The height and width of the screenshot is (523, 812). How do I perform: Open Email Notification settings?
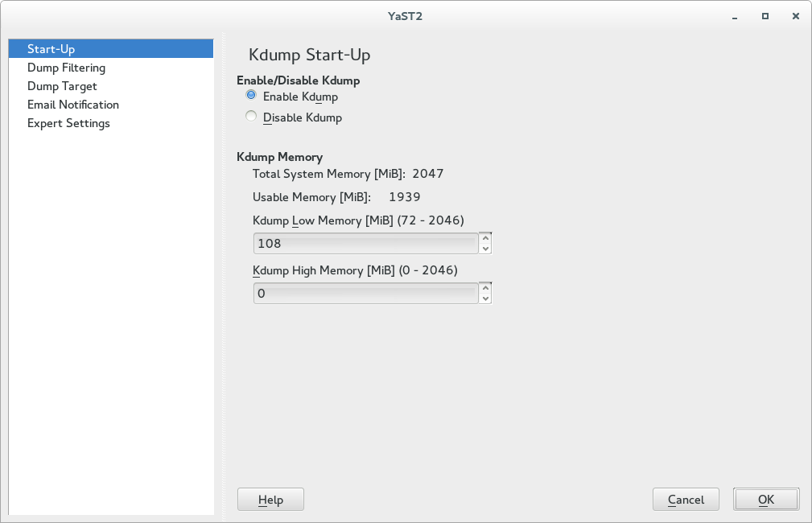(72, 105)
